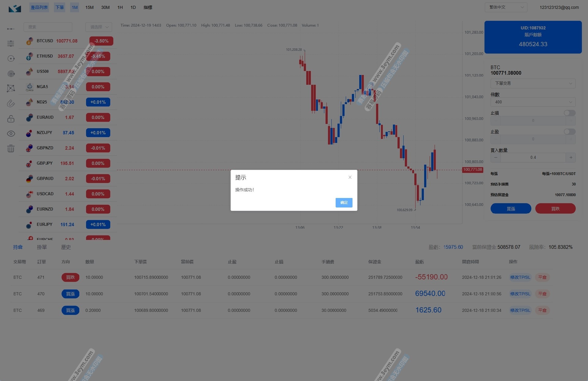The height and width of the screenshot is (381, 588).
Task: Confirm the dialog with 确定 button
Action: click(344, 203)
